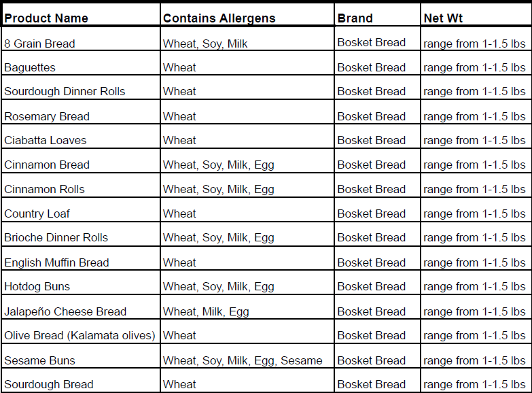Select the English Muffin Bread cell
This screenshot has width=532, height=393.
pyautogui.click(x=56, y=262)
